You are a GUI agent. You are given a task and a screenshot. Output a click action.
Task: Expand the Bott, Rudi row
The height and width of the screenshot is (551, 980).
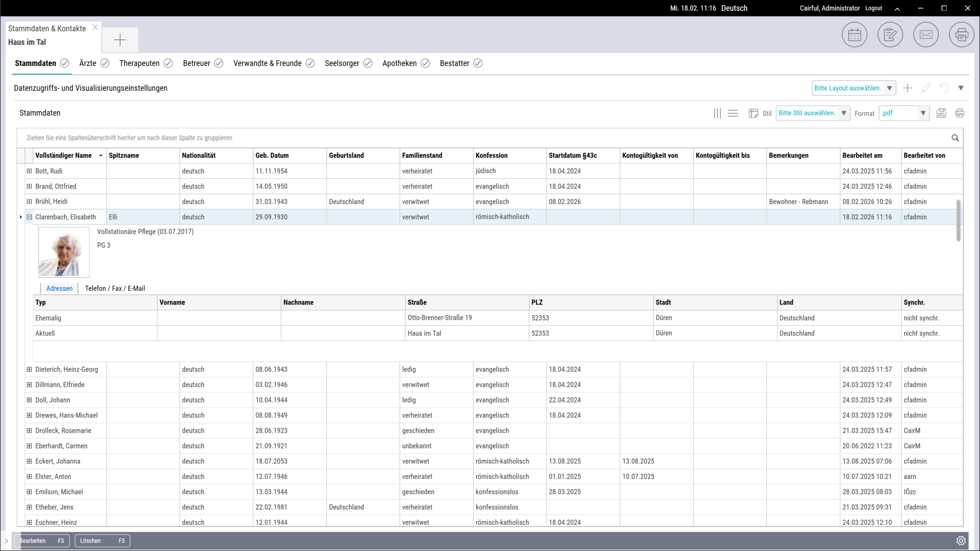click(x=29, y=171)
